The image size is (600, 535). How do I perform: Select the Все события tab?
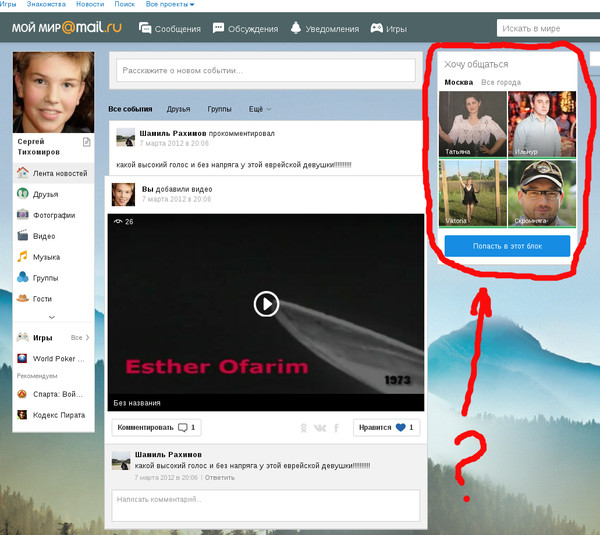(130, 109)
